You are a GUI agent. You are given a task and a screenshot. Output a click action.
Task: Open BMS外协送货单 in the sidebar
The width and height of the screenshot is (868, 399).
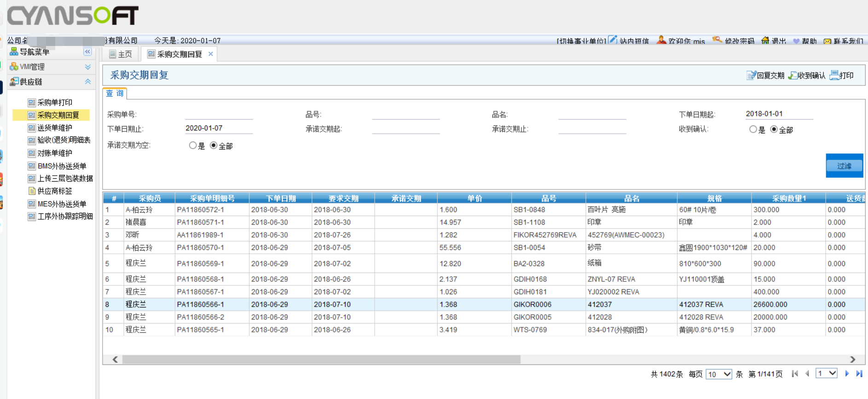pos(62,166)
